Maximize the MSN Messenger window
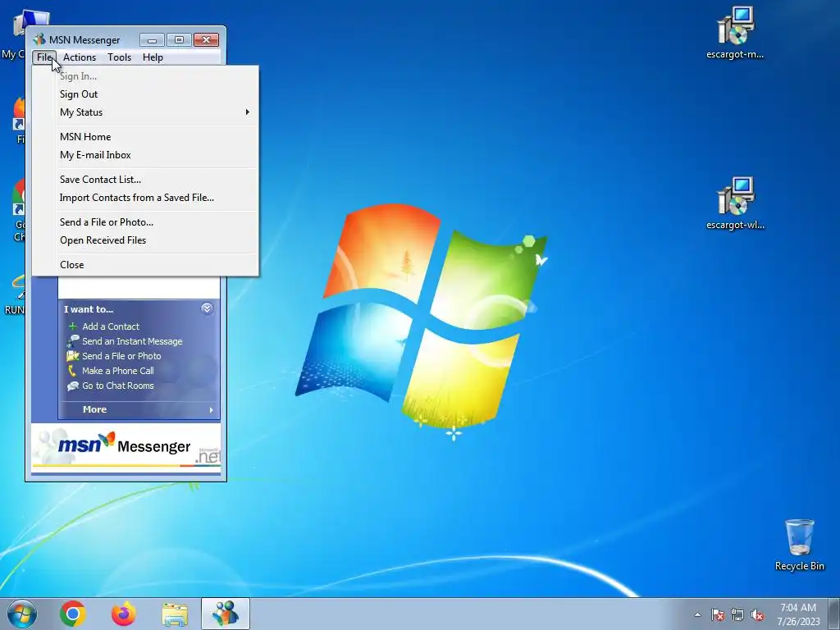The image size is (840, 630). (179, 39)
